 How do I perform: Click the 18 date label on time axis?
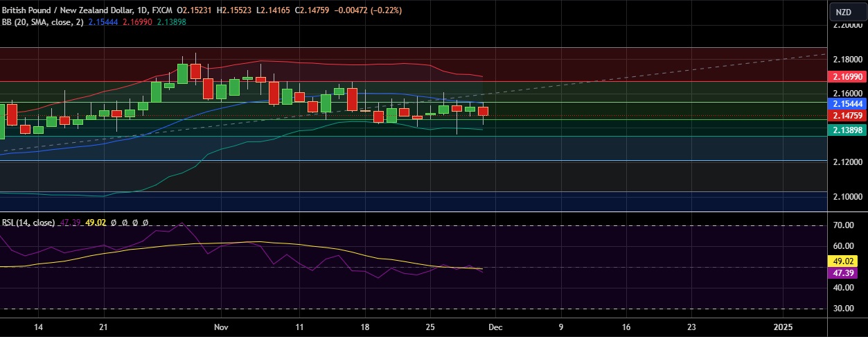click(x=365, y=327)
